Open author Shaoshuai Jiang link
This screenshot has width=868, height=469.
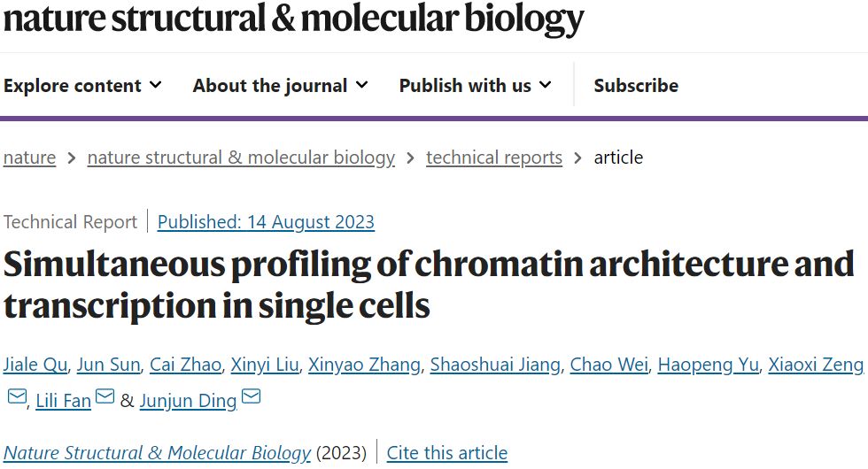(495, 365)
